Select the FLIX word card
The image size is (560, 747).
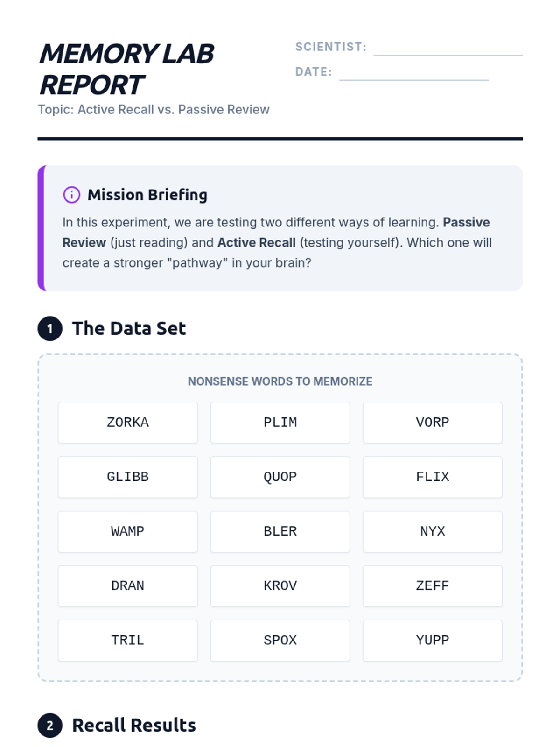click(432, 477)
